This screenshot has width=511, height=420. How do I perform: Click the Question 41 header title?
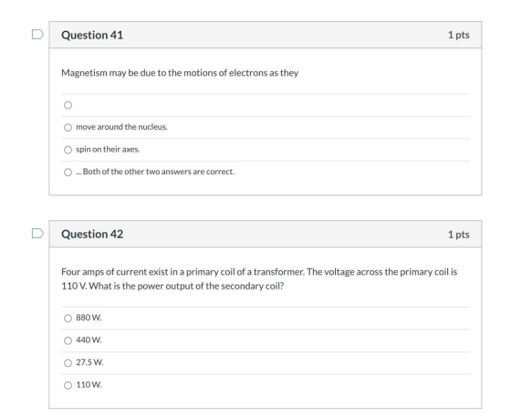click(92, 35)
